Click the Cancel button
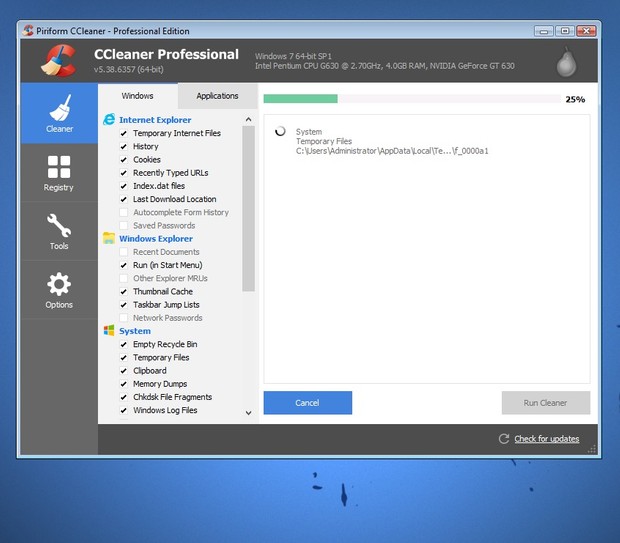620x543 pixels. (308, 403)
